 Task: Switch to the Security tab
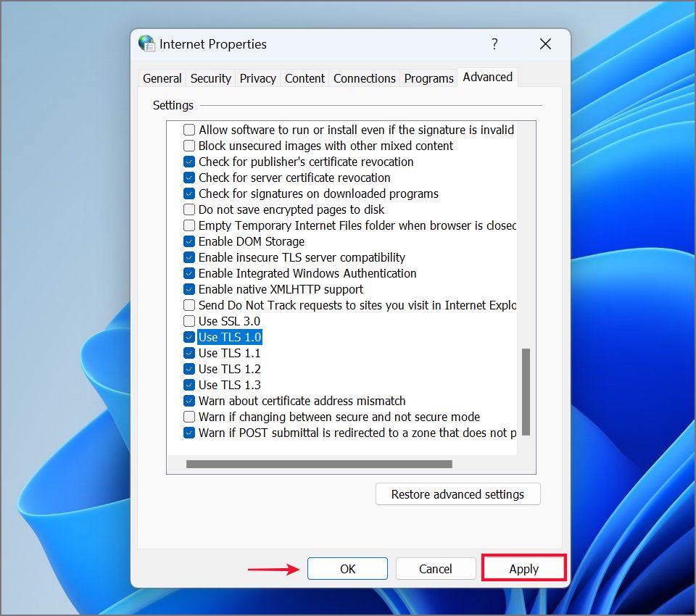[x=210, y=78]
